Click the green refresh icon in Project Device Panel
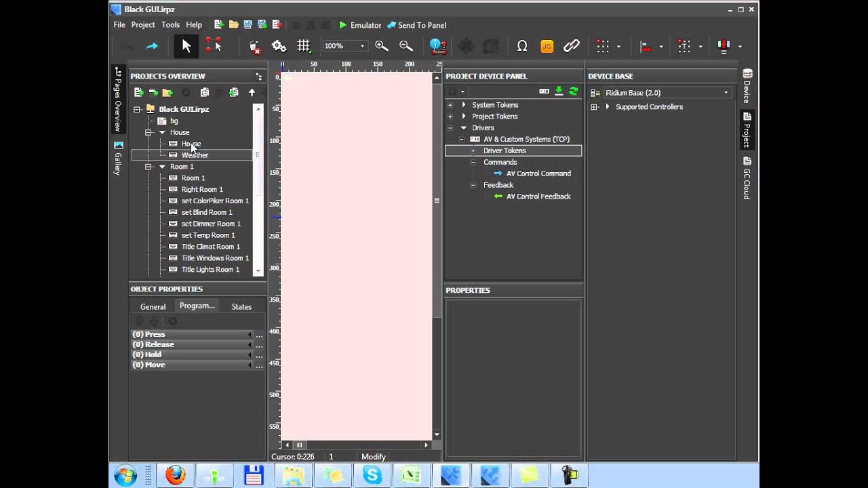 [574, 91]
